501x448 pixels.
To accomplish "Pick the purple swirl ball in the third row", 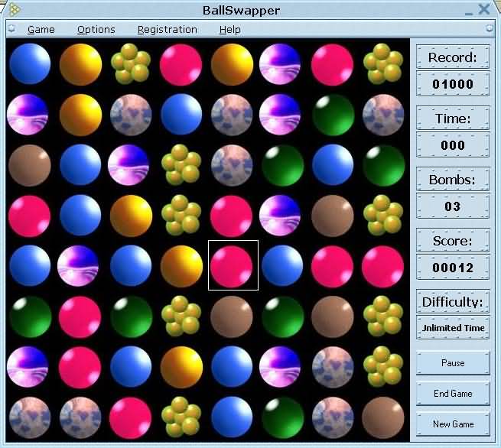I will pyautogui.click(x=129, y=165).
